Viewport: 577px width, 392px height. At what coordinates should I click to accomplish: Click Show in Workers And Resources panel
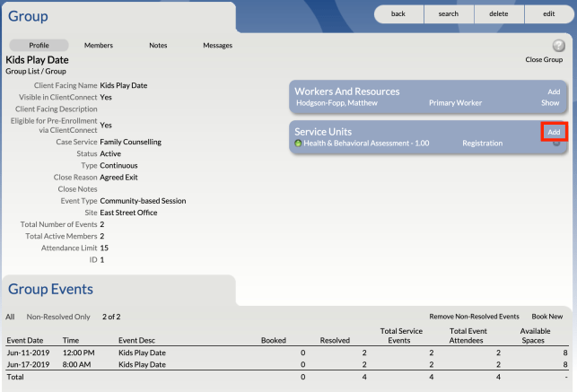pos(550,103)
